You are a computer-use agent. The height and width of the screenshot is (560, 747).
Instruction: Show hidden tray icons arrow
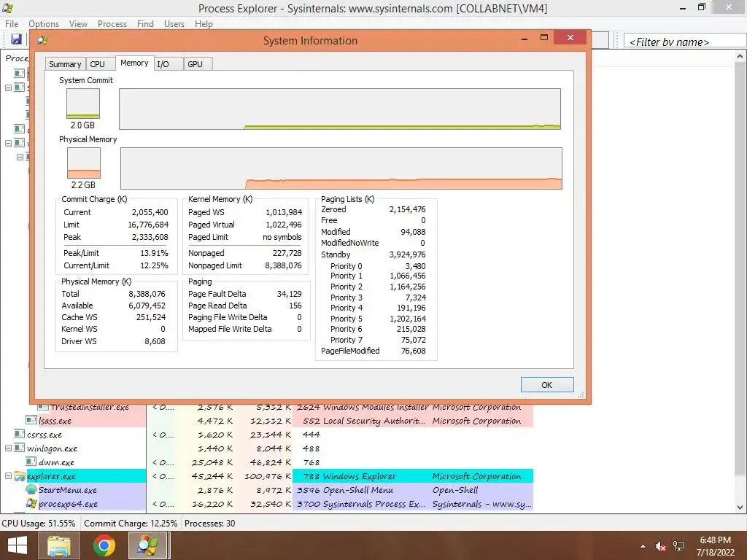(643, 546)
